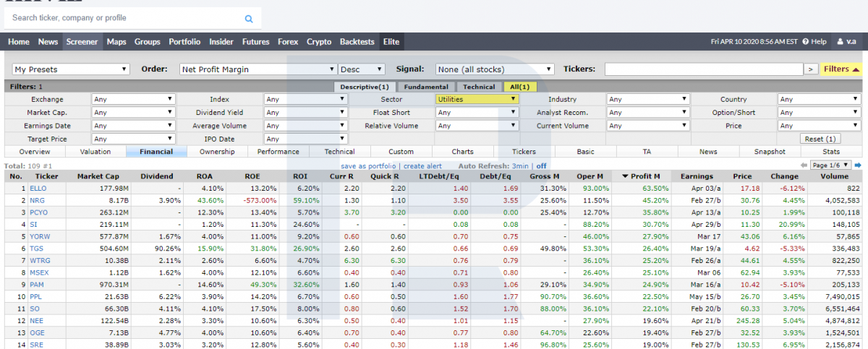Switch to Descriptive(1) filter tab
The image size is (868, 349).
364,87
